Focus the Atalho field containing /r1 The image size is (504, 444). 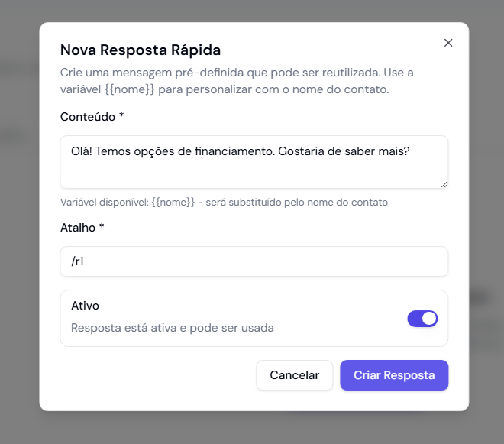coord(254,261)
